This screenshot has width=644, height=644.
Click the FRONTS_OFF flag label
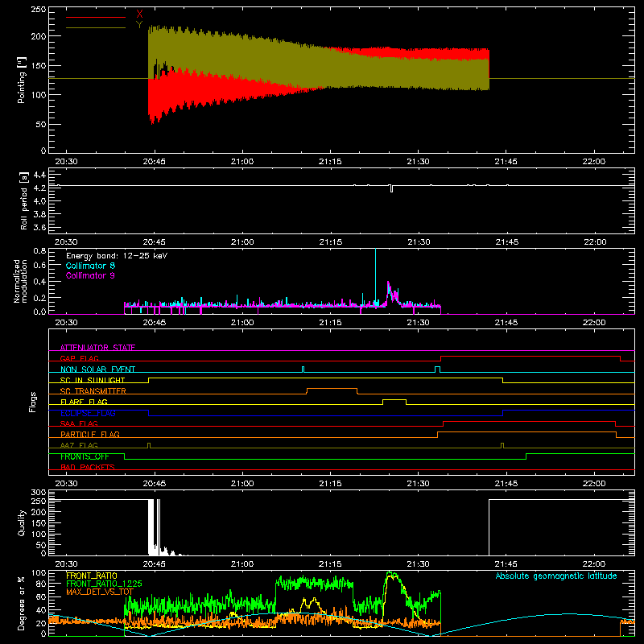(x=85, y=456)
